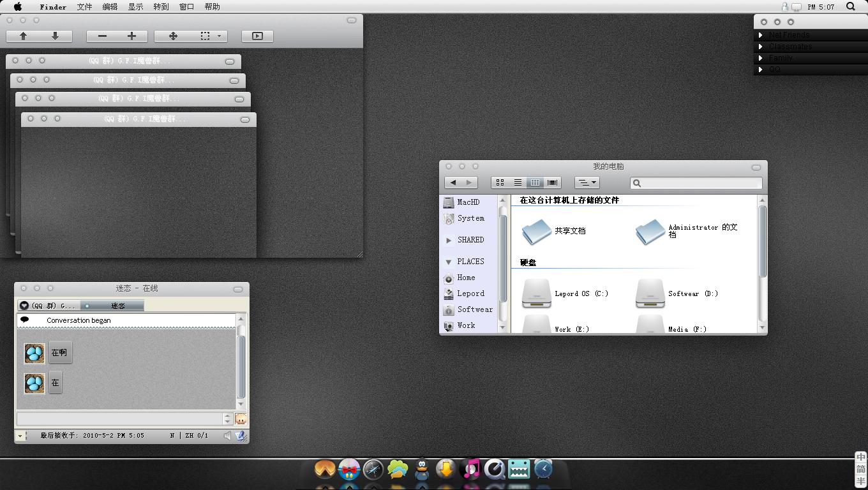
Task: Open the Apple menu
Action: pos(18,6)
